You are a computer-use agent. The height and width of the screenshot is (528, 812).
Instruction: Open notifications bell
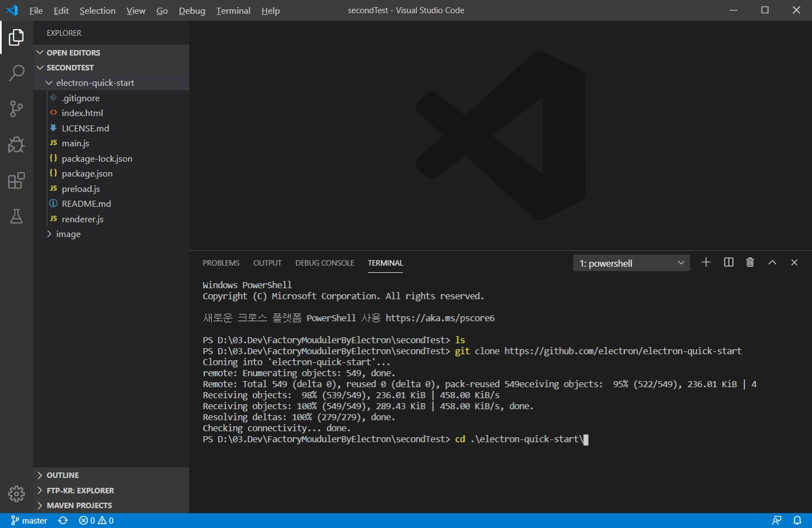point(797,520)
